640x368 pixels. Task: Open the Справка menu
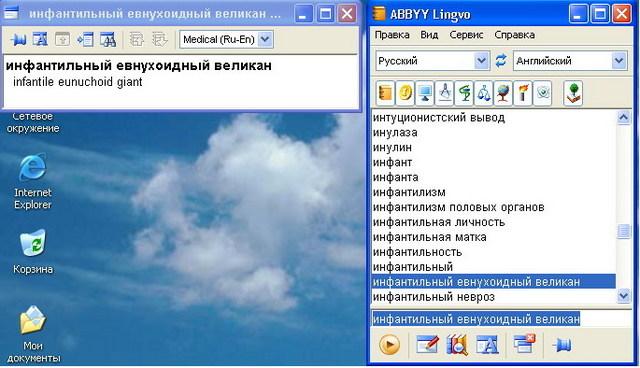pyautogui.click(x=514, y=35)
